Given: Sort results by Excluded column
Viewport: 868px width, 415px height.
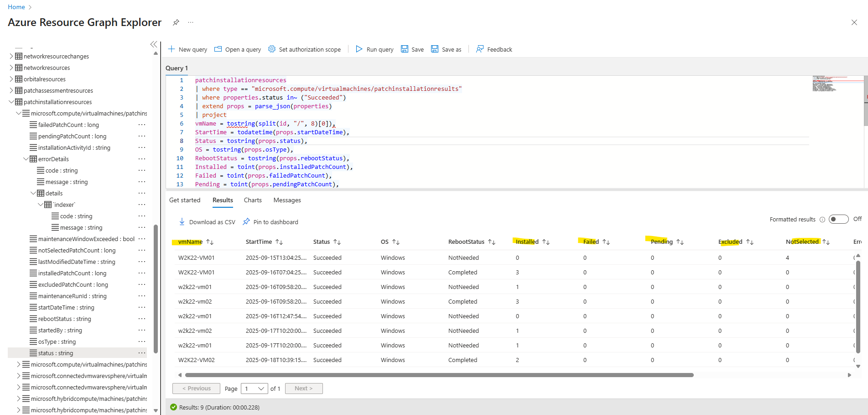Looking at the screenshot, I should (x=750, y=242).
